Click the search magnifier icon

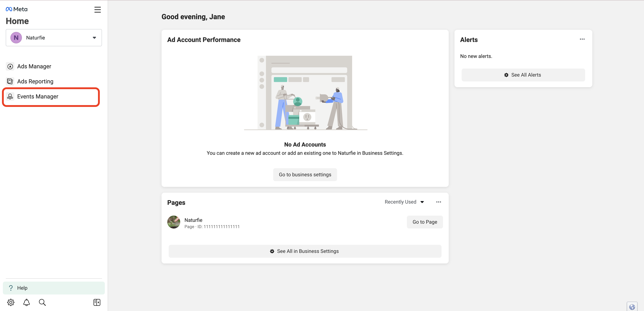pyautogui.click(x=42, y=303)
